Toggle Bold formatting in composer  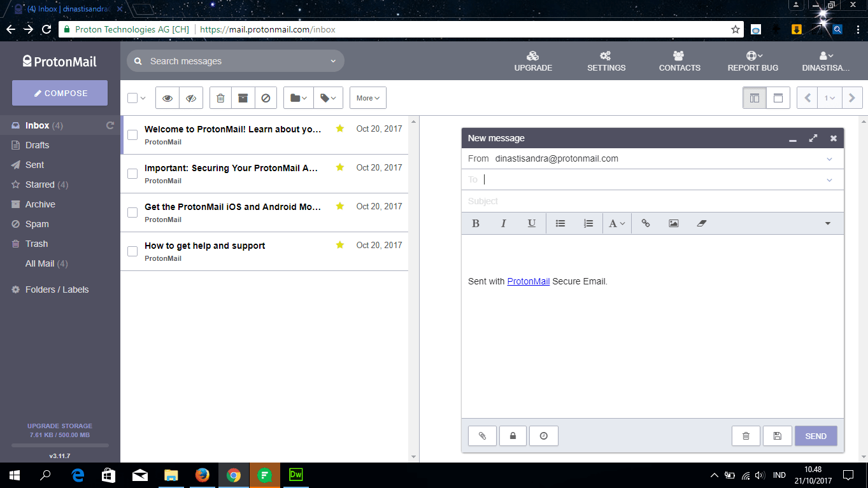(476, 223)
